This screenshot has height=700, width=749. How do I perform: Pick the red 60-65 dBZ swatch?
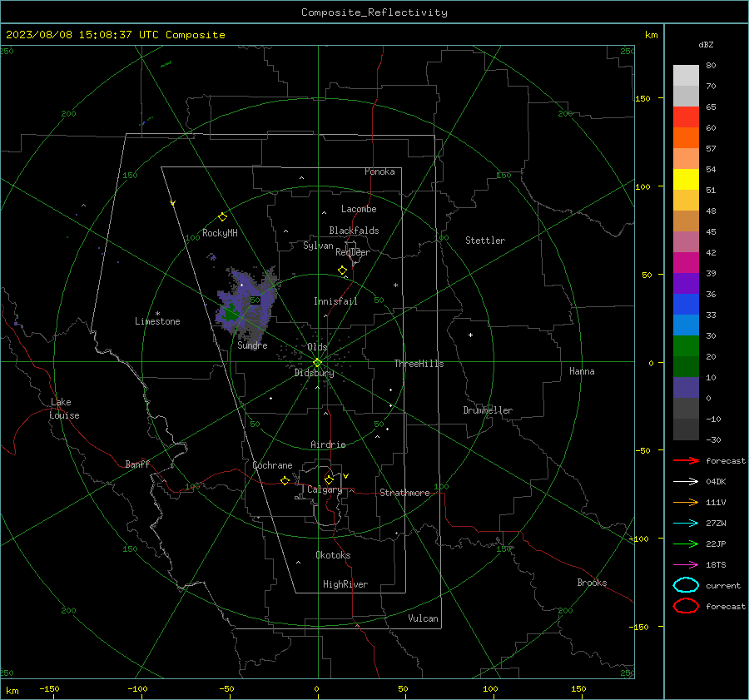(686, 117)
